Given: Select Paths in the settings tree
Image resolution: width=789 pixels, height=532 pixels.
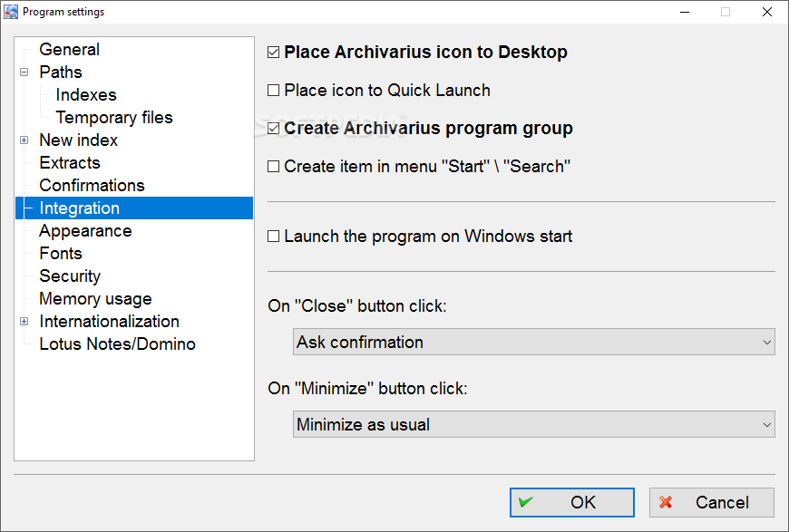Looking at the screenshot, I should [x=61, y=72].
